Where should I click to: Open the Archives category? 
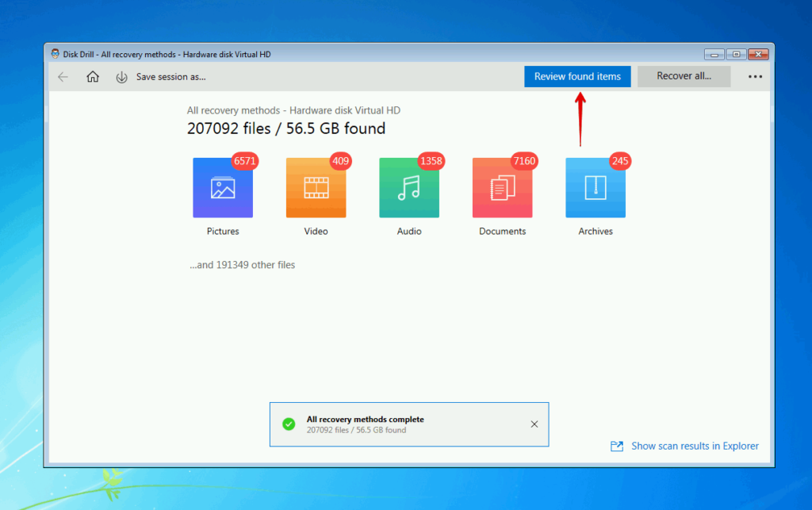tap(596, 187)
